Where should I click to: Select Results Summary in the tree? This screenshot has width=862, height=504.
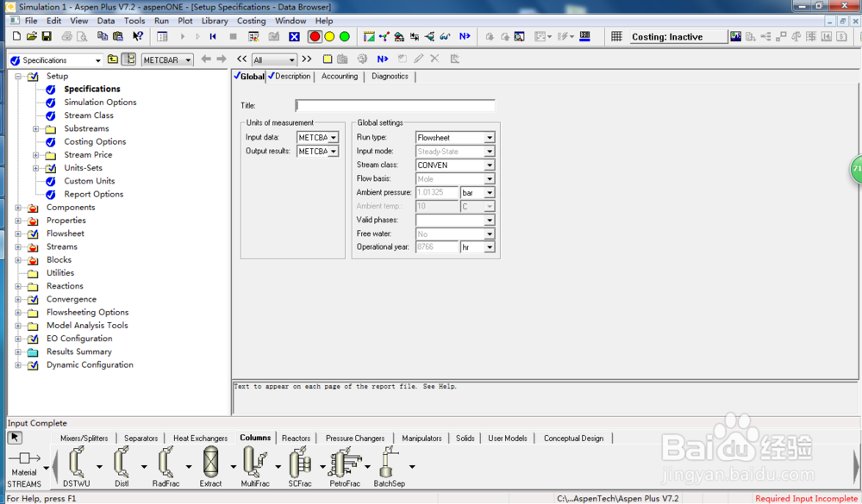coord(78,352)
